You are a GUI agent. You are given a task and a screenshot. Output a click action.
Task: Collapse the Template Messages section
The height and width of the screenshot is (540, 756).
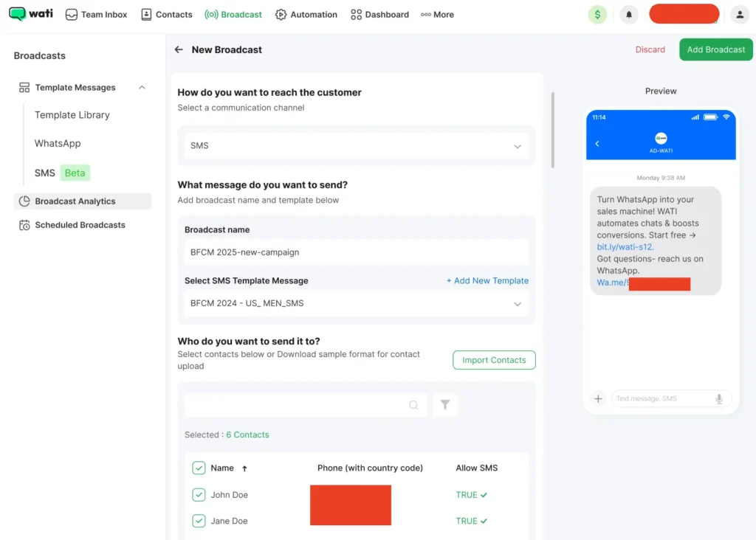(x=142, y=87)
